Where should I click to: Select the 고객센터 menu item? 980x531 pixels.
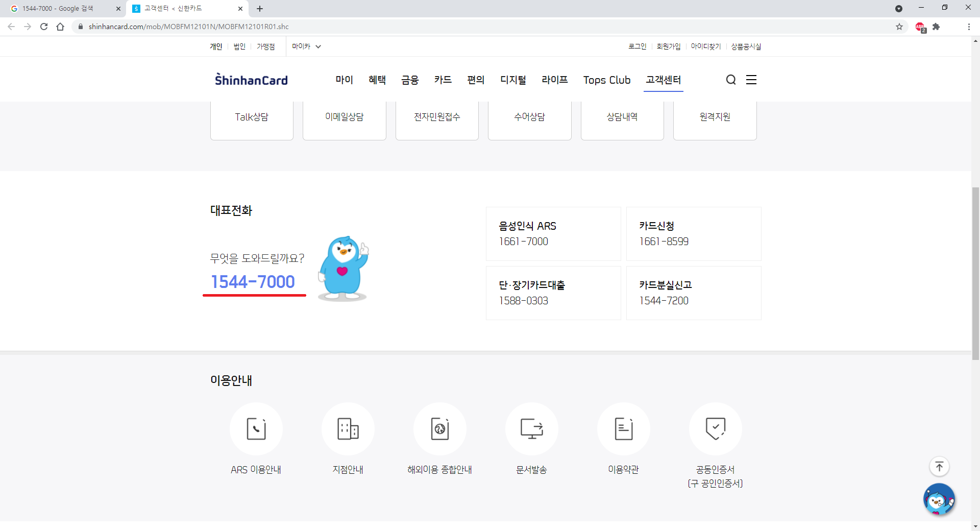(x=664, y=80)
